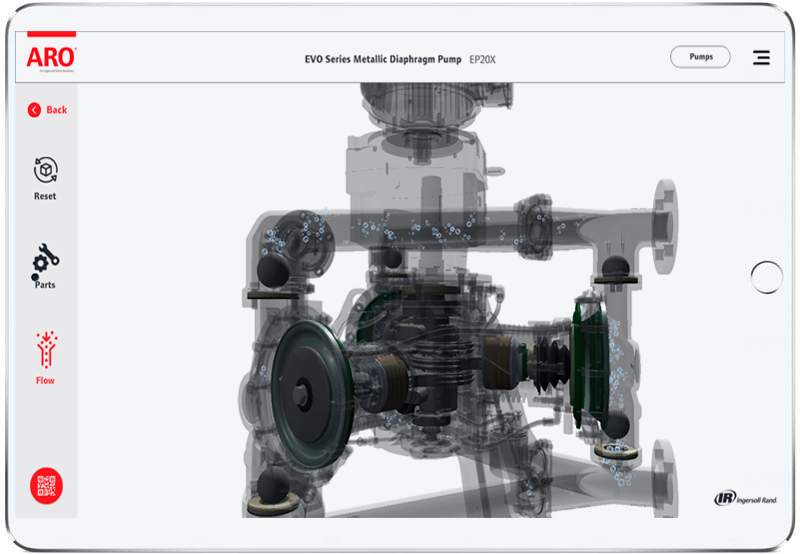Click the ARO logo
800x554 pixels.
coord(51,56)
